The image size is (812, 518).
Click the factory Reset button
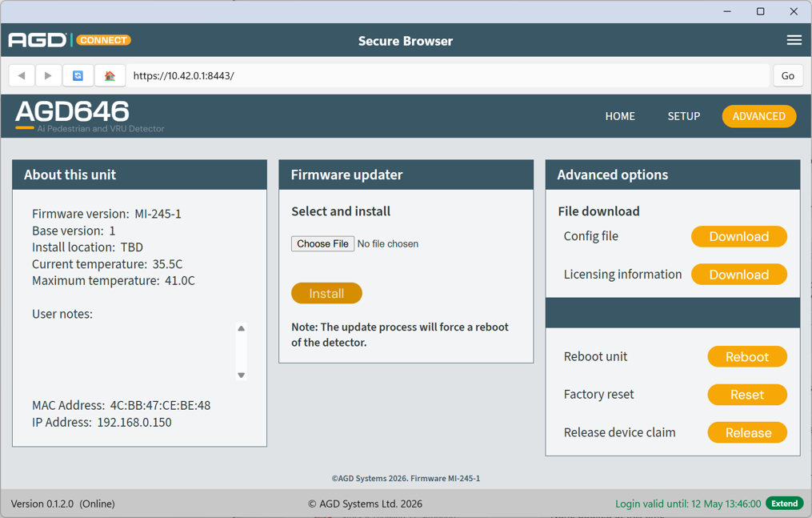point(747,395)
